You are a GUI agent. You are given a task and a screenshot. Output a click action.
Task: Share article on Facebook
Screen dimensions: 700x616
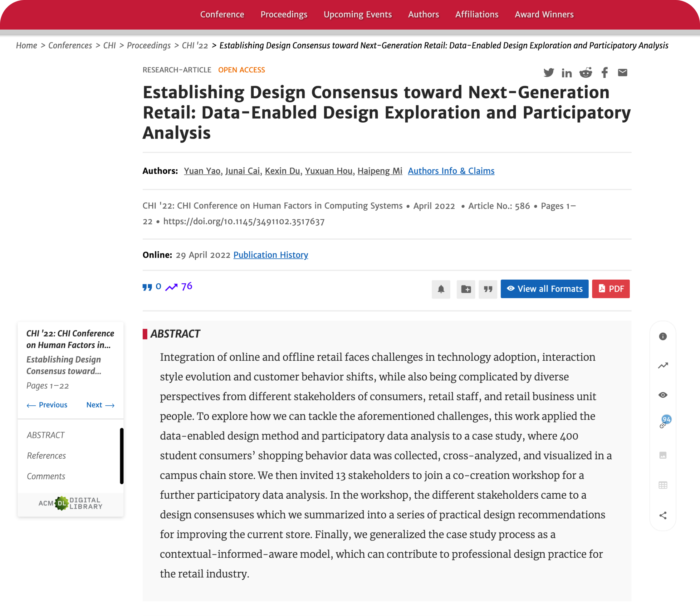(604, 73)
